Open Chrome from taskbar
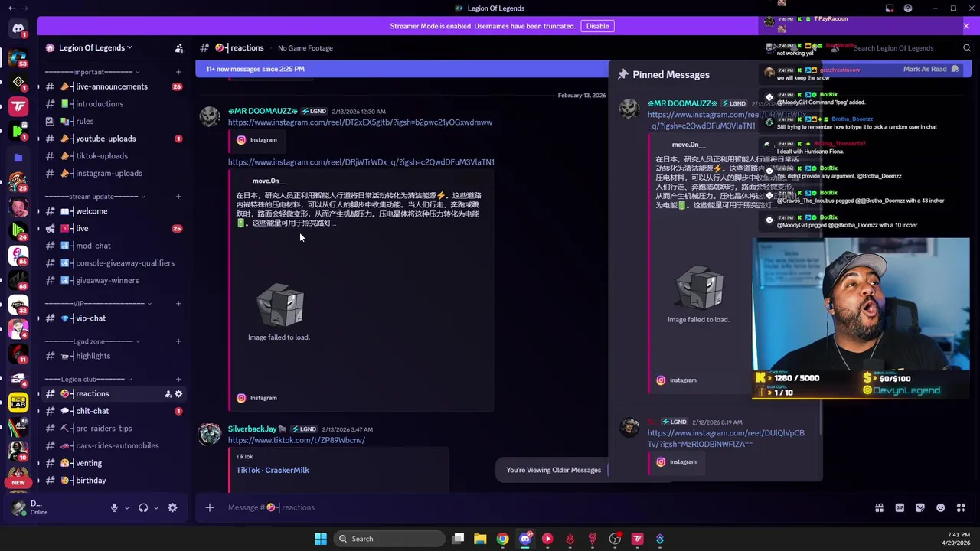Screen dimensions: 980x551 (502, 539)
